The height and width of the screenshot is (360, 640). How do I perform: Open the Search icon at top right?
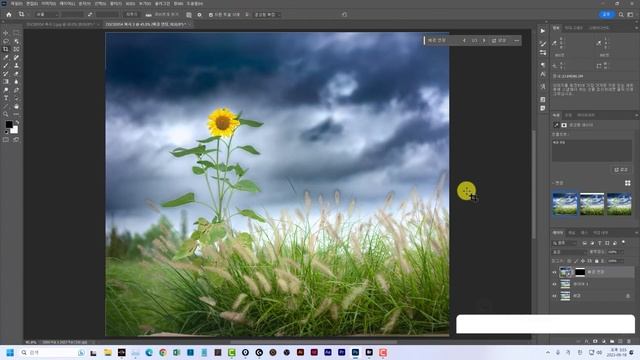pyautogui.click(x=621, y=14)
